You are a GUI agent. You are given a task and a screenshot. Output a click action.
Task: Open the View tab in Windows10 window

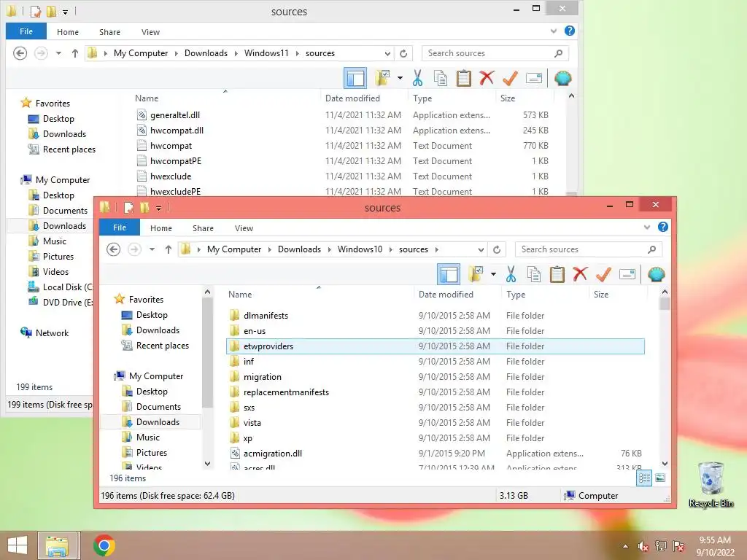(244, 228)
